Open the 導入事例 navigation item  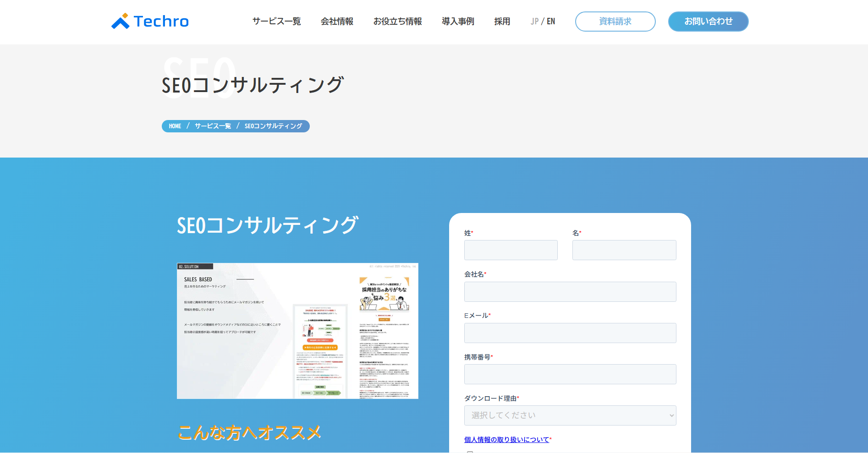tap(458, 21)
